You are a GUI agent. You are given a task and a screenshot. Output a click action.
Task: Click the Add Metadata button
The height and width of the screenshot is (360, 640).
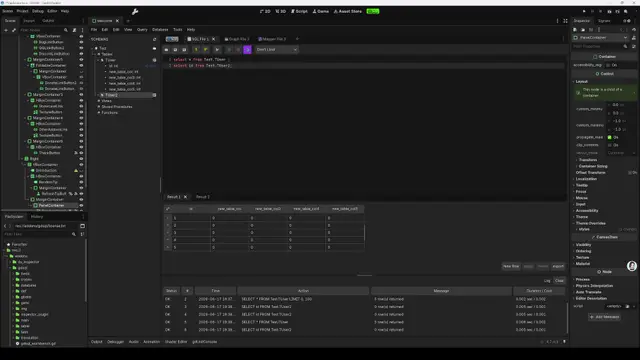point(604,317)
